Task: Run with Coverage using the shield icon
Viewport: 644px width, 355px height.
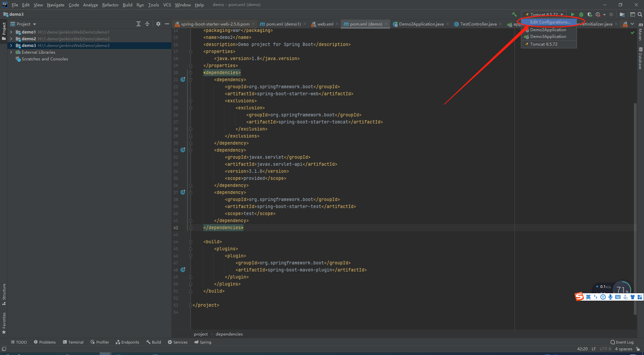Action: [x=590, y=14]
